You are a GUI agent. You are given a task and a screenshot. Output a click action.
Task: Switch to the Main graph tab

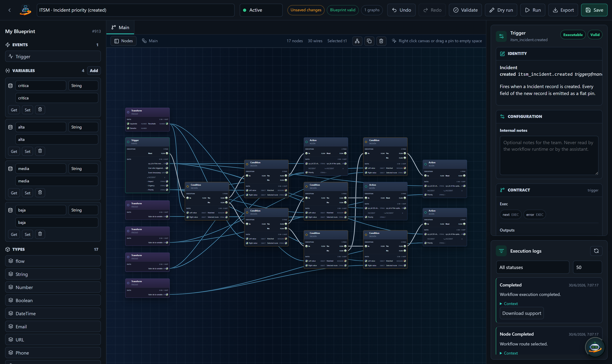[120, 27]
